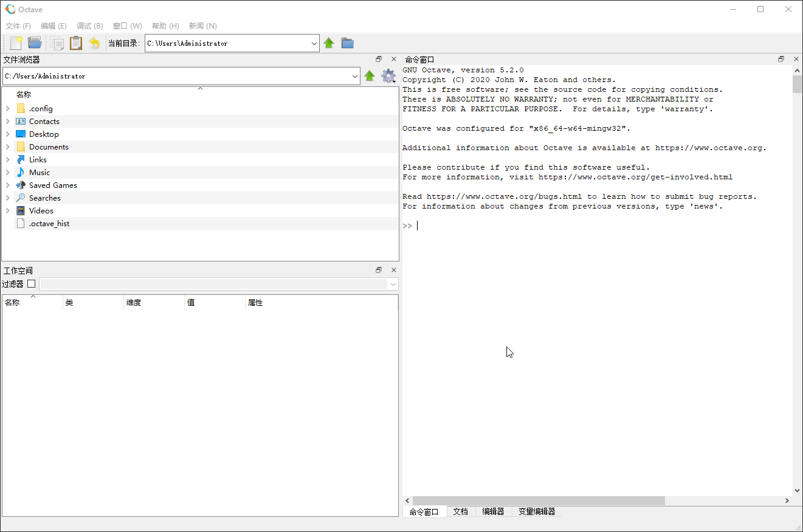Image resolution: width=803 pixels, height=532 pixels.
Task: Open file browser settings gear menu
Action: (x=388, y=76)
